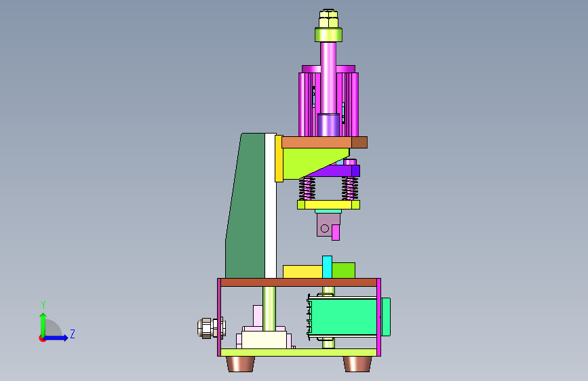
Task: Click the brown end block of the orange plate
Action: tap(359, 142)
